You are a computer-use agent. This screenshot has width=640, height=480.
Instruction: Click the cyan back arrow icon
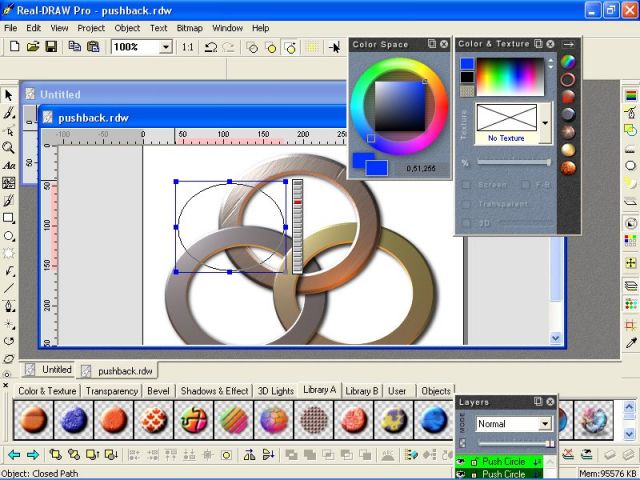pyautogui.click(x=14, y=454)
